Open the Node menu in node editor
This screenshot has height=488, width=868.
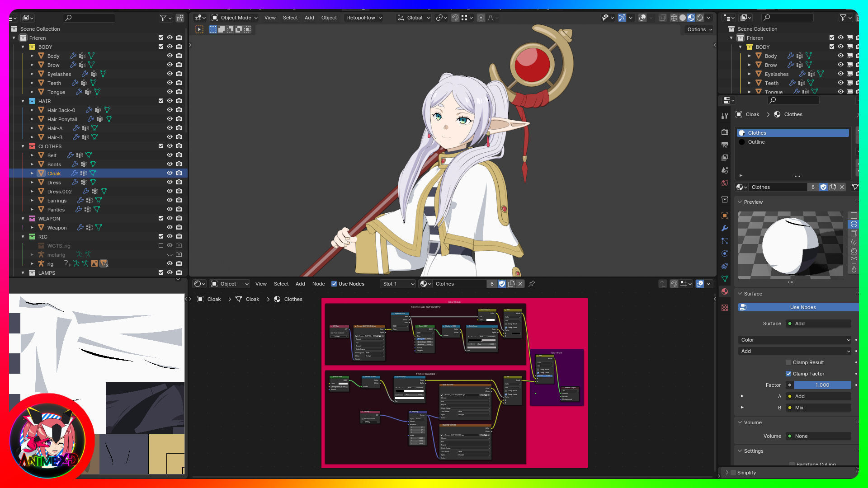(x=318, y=284)
